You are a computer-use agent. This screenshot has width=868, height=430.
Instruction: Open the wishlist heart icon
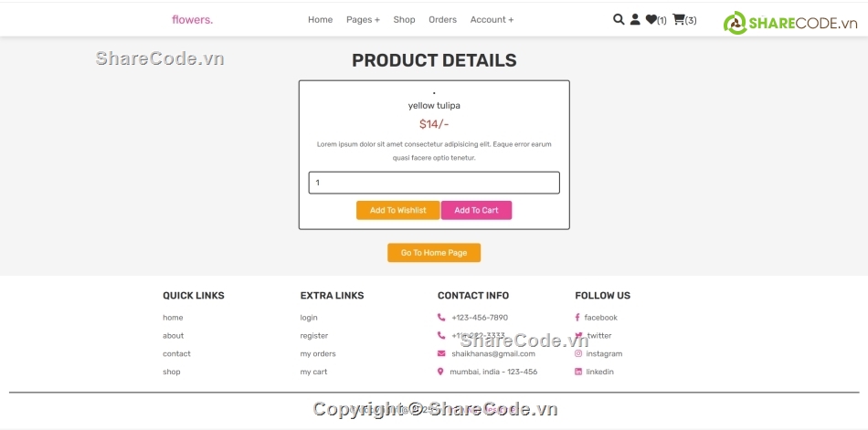coord(651,19)
